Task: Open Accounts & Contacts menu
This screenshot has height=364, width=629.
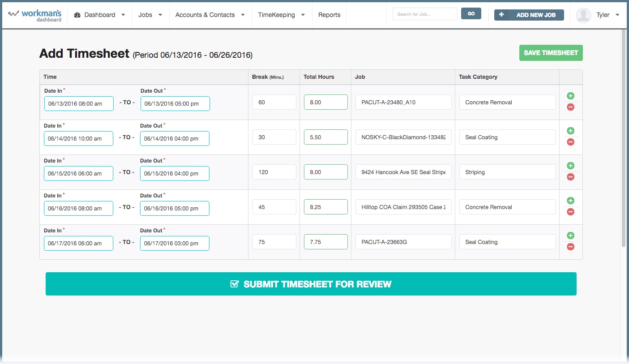Action: point(210,15)
